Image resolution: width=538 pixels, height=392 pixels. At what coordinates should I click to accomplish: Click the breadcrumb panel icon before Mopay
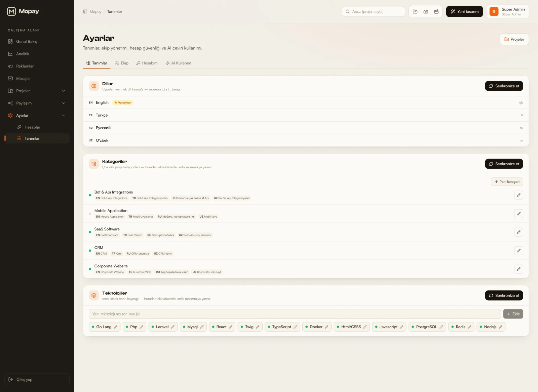[85, 11]
